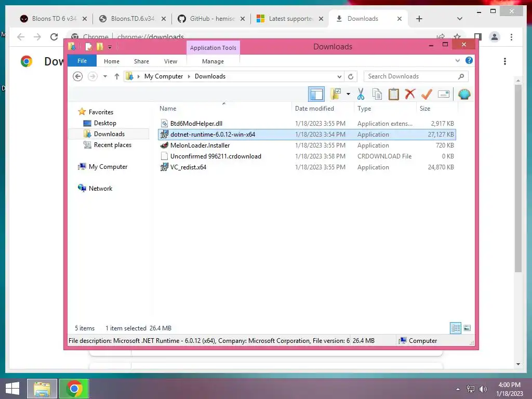Switch to large icons view in the status bar

[467, 328]
